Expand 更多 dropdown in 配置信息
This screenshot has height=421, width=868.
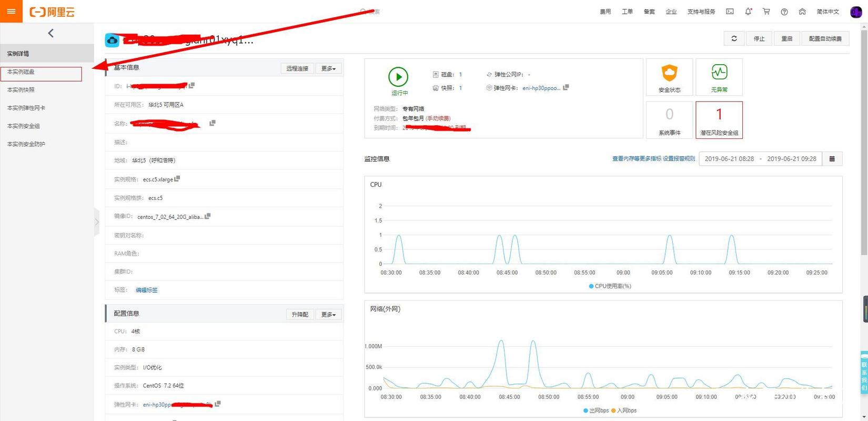pos(329,314)
